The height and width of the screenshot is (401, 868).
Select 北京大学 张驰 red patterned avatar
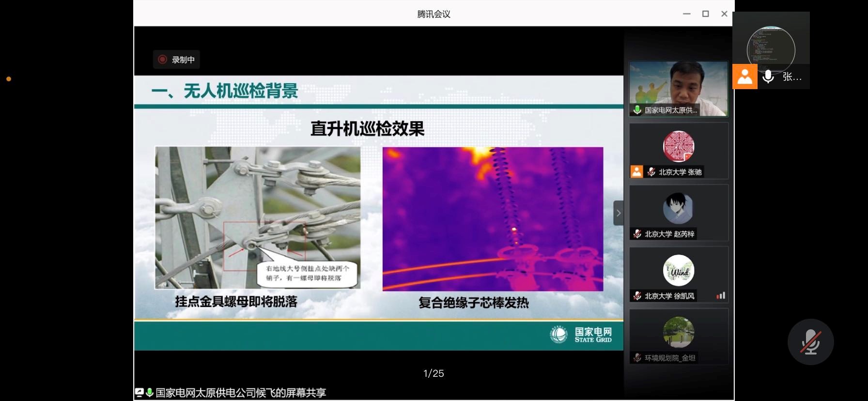678,146
